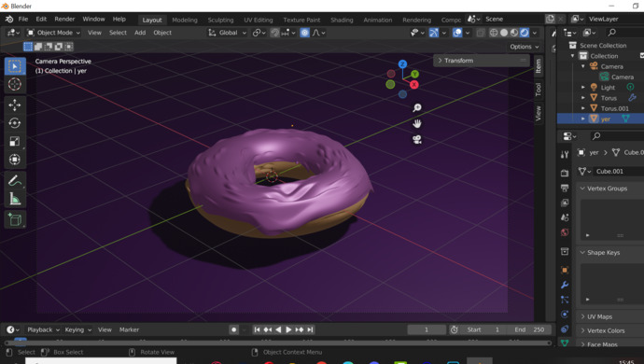Screen dimensions: 644x364
Task: Jump to the timeline start frame
Action: (257, 329)
